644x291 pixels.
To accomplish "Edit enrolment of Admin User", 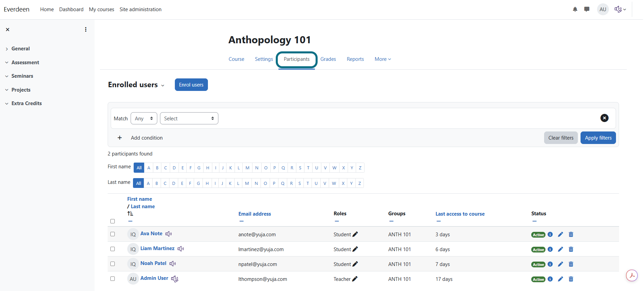I will (x=561, y=279).
